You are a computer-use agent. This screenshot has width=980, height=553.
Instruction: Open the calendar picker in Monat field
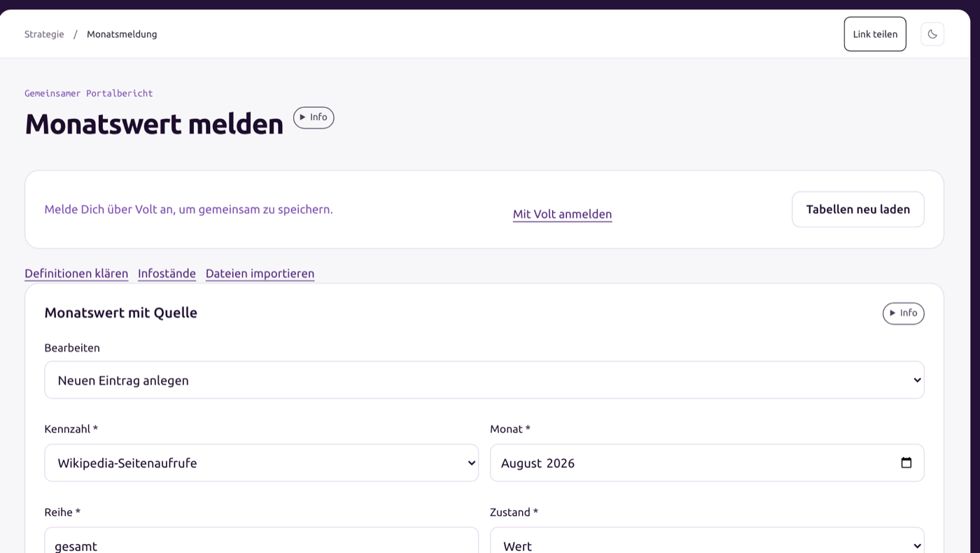(906, 463)
